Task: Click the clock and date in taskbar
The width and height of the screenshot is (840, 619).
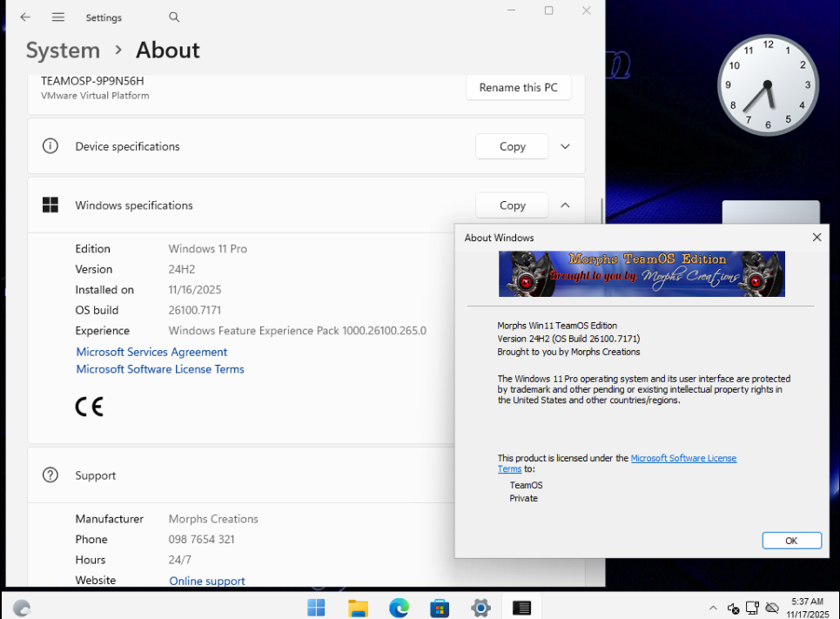Action: pos(806,608)
